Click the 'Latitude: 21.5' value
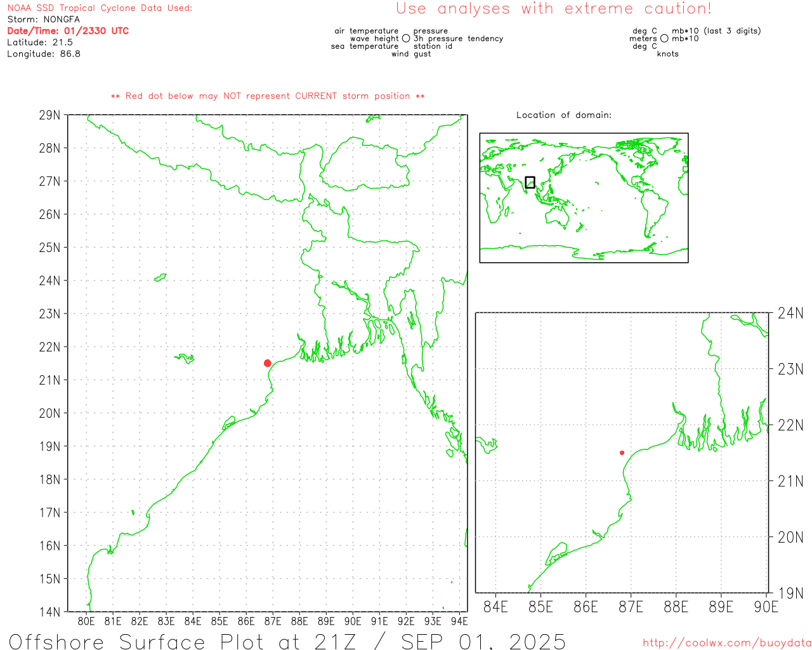This screenshot has height=650, width=812. point(40,43)
